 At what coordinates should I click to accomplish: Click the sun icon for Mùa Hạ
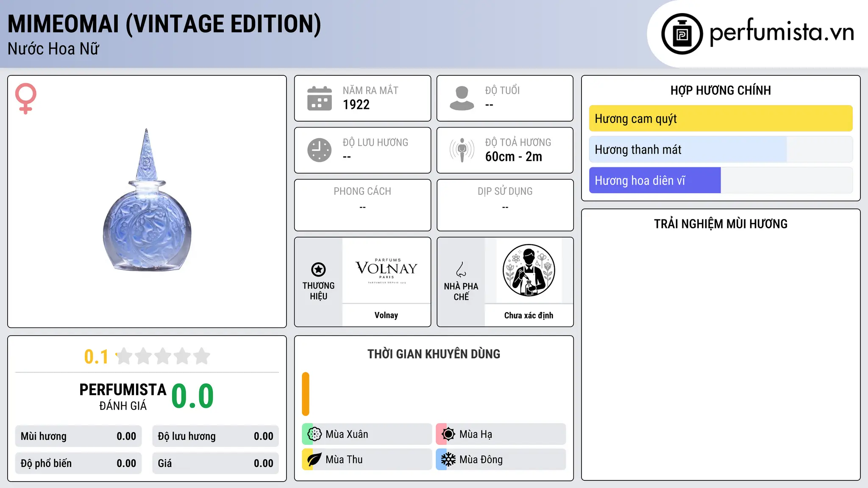448,434
